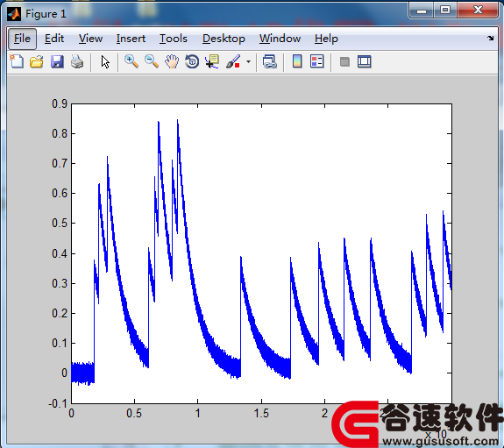
Task: Insert Legend from toolbar
Action: (317, 61)
